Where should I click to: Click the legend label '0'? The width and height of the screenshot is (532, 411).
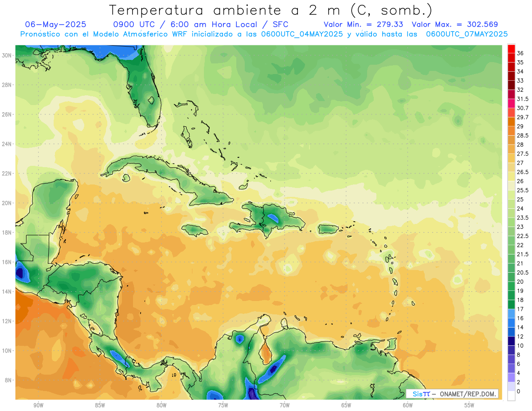click(x=519, y=391)
